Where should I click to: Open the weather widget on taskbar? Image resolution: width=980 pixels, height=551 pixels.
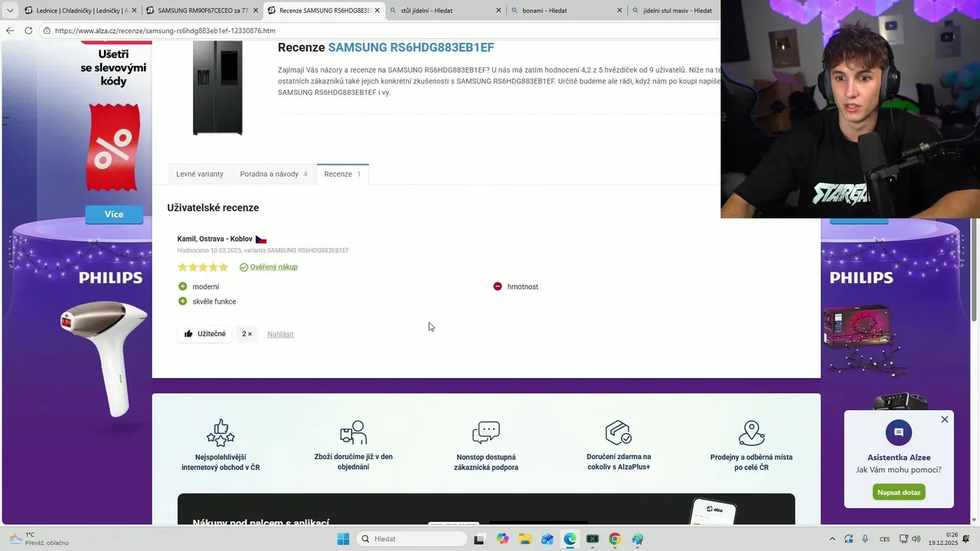point(38,539)
